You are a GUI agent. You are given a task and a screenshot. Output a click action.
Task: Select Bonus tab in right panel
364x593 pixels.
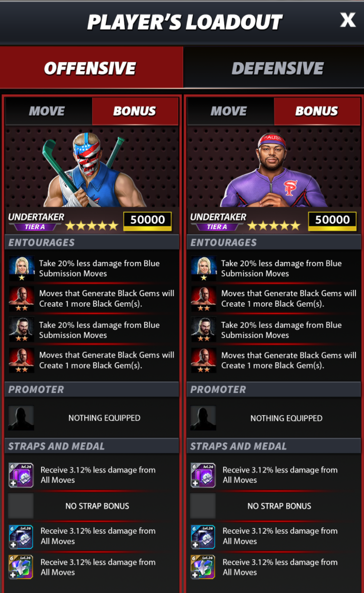point(317,112)
